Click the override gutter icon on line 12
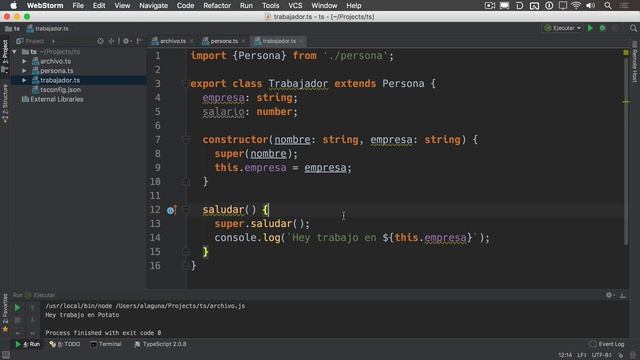640x360 pixels. pos(171,210)
